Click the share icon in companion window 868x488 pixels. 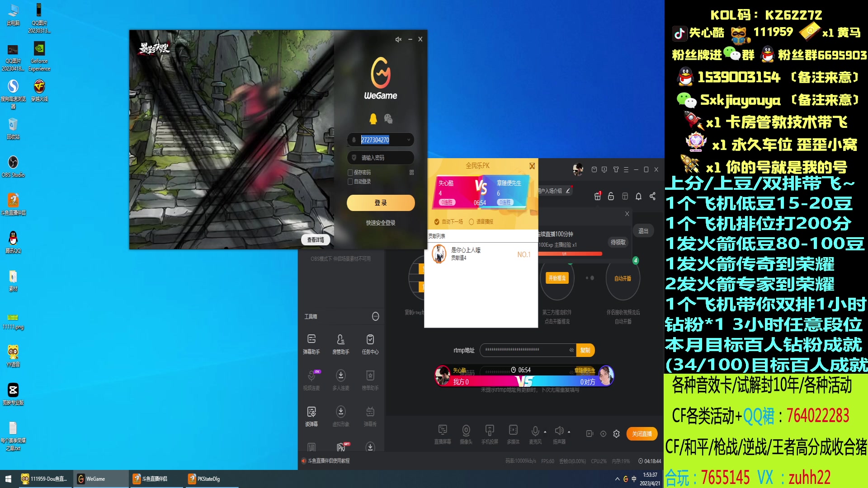click(x=652, y=196)
